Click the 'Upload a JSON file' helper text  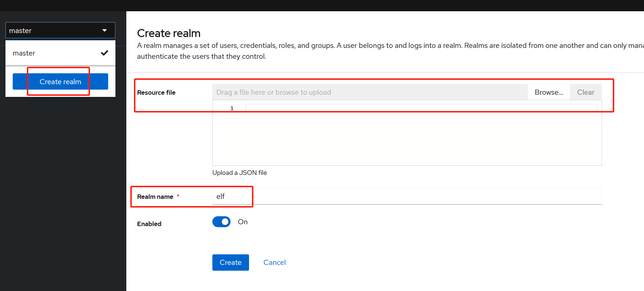pyautogui.click(x=240, y=173)
